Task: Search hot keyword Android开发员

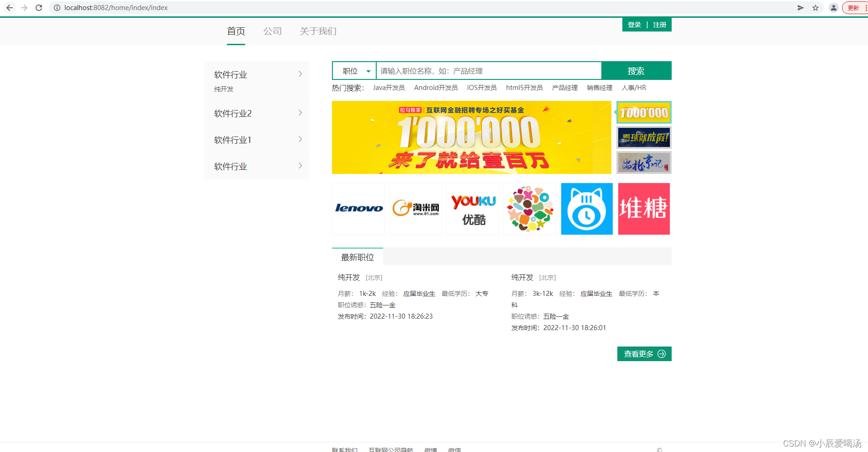Action: [x=436, y=88]
